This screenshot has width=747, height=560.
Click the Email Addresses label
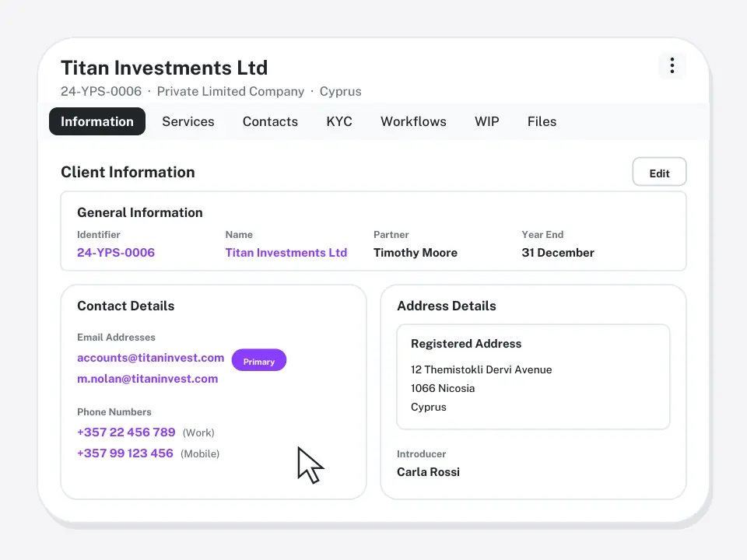116,337
